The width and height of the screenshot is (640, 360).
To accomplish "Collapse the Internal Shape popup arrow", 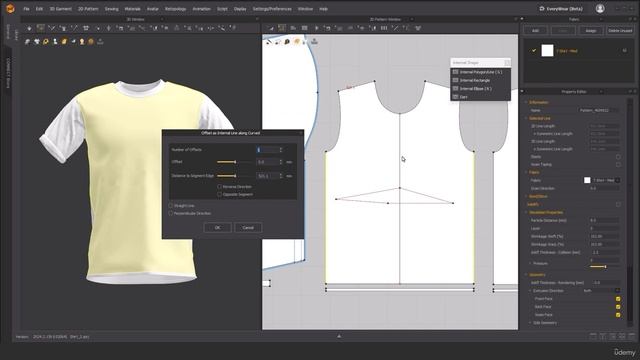I will click(507, 62).
